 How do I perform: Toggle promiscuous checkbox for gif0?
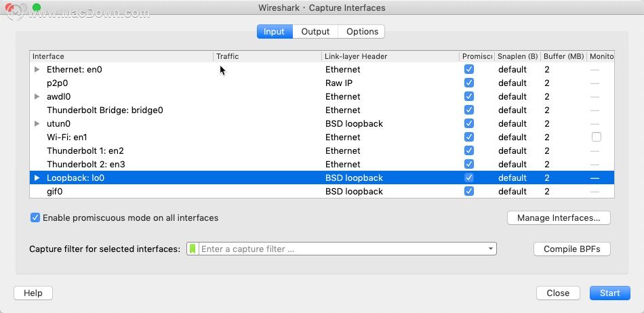coord(469,191)
